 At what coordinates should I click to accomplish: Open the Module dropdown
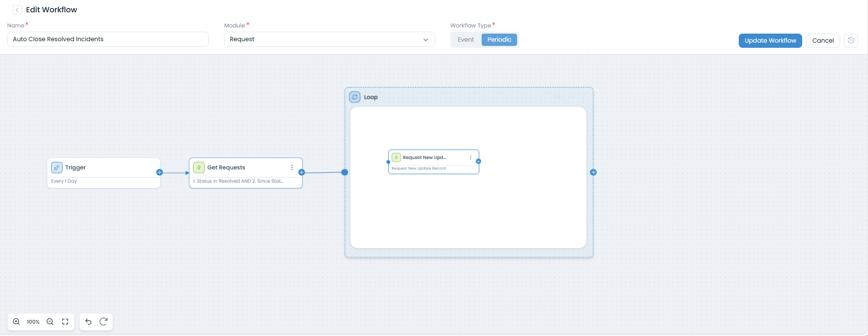(x=329, y=39)
